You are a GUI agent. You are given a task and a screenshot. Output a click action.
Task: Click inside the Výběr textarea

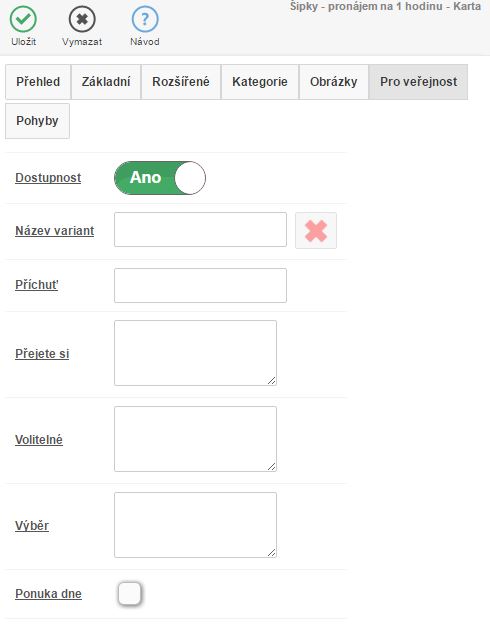tap(196, 525)
